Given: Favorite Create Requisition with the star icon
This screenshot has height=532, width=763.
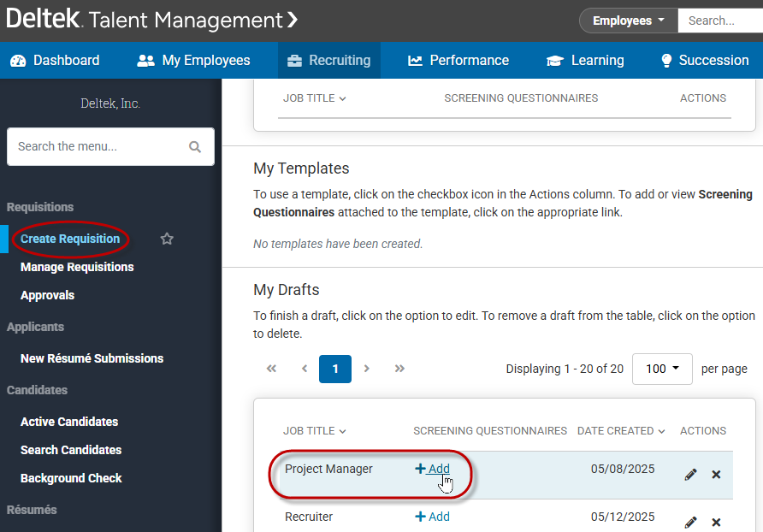Looking at the screenshot, I should pyautogui.click(x=167, y=239).
